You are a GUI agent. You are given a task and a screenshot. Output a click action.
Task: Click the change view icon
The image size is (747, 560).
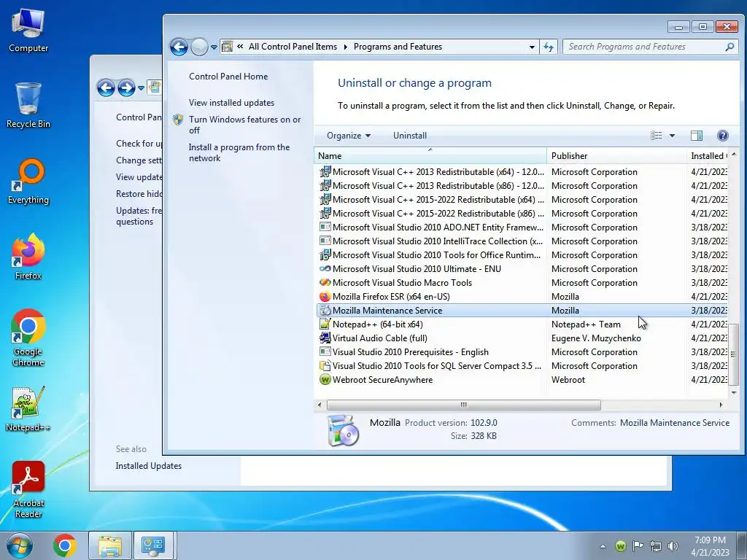(x=656, y=136)
